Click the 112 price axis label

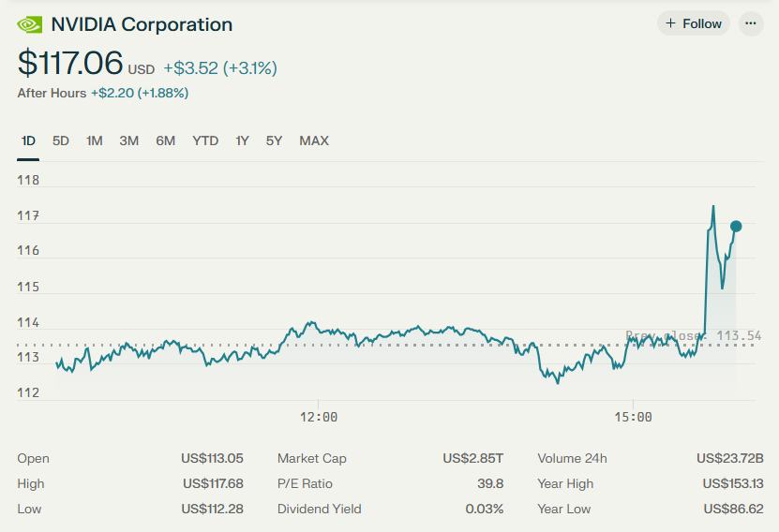(x=28, y=392)
